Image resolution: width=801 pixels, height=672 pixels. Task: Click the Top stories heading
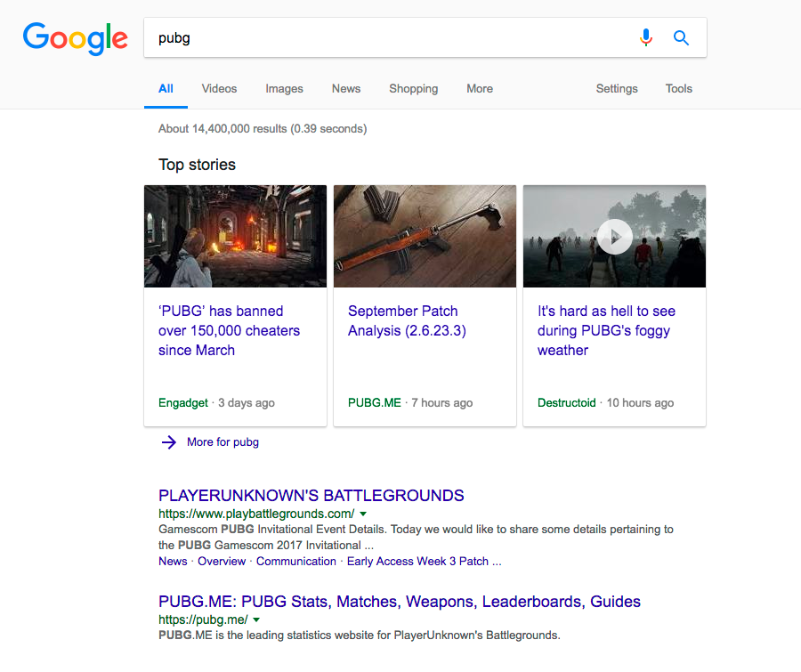coord(197,165)
